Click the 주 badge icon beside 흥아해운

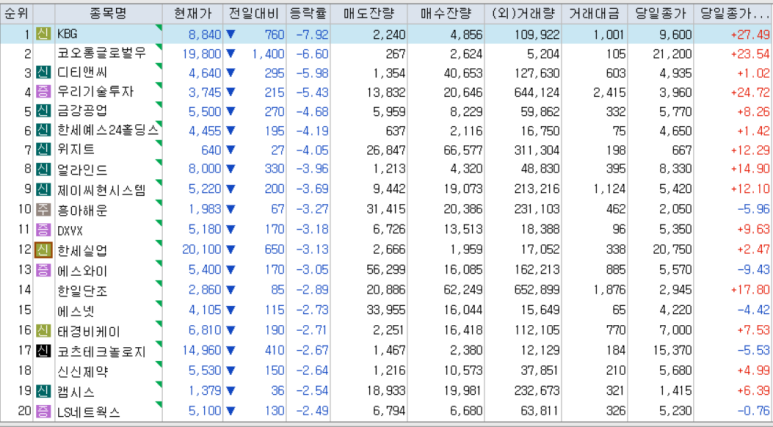43,210
